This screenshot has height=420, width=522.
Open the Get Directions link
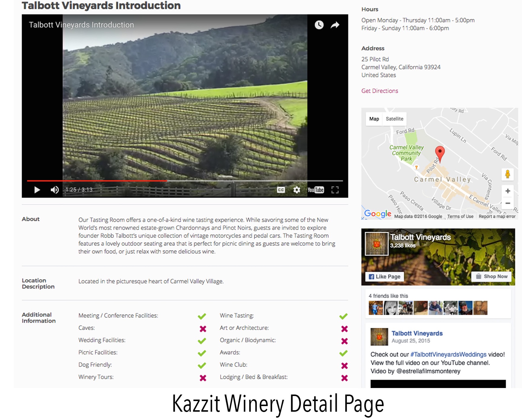tap(379, 91)
